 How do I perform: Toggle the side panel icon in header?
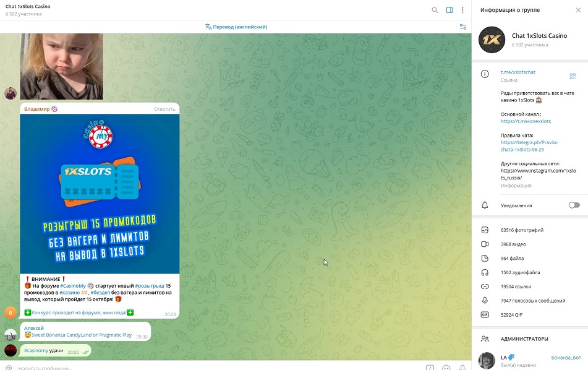(x=450, y=10)
